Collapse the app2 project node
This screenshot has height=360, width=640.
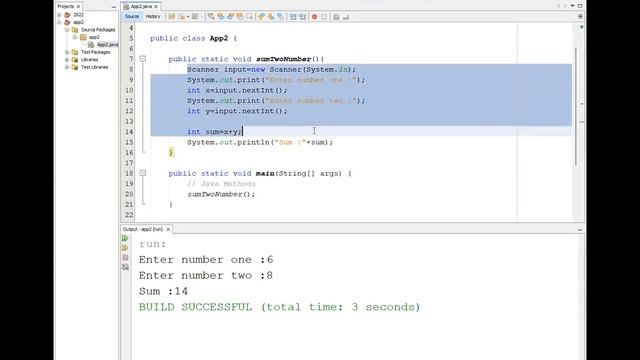point(60,22)
